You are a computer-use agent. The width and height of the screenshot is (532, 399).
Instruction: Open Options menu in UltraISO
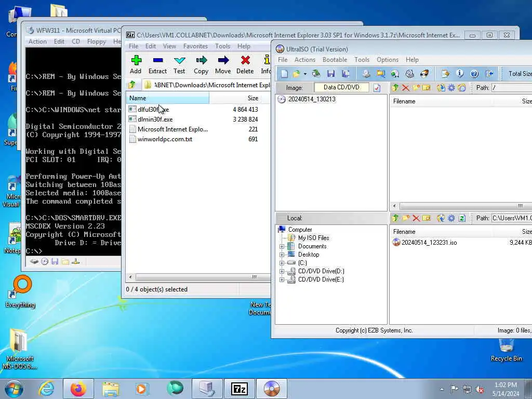click(388, 60)
